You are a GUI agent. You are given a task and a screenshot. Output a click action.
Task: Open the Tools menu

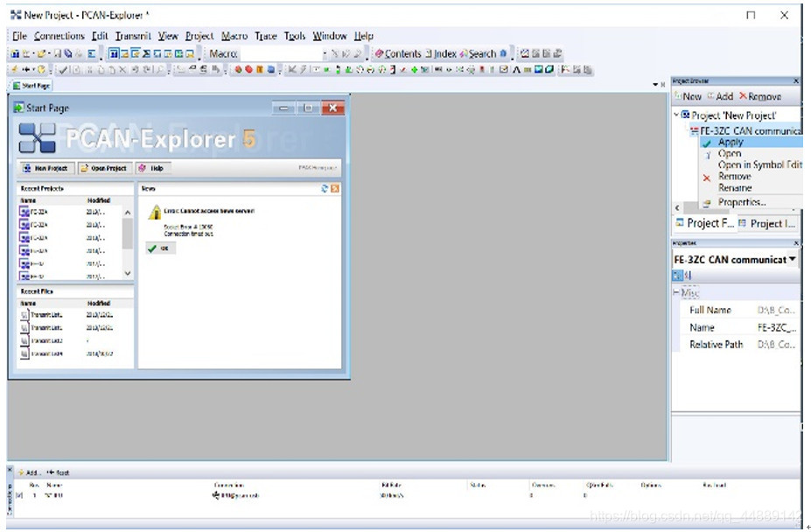point(294,36)
